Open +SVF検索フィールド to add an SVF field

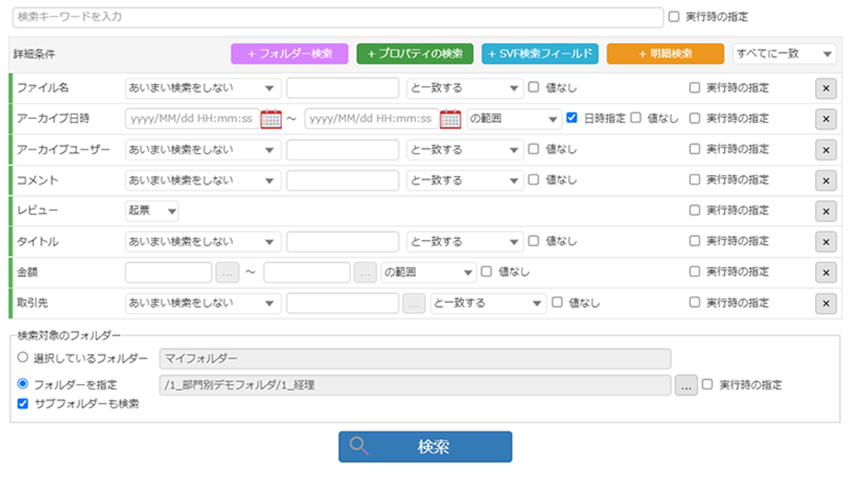pos(540,53)
